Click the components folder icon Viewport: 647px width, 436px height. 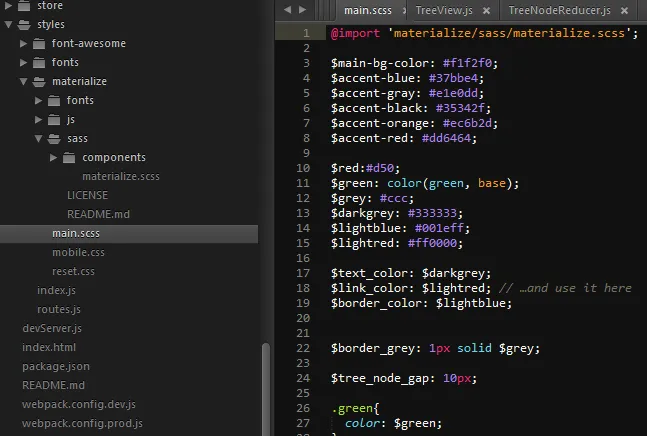[x=69, y=158]
